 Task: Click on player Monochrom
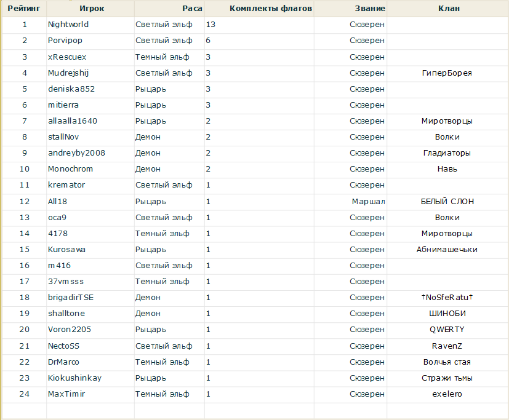pyautogui.click(x=69, y=169)
